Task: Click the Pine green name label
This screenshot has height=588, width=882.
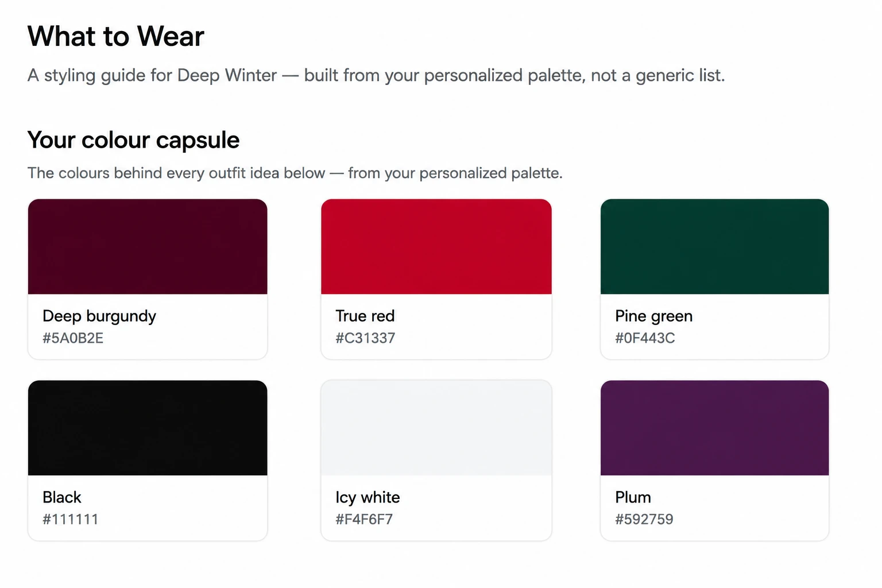Action: point(654,316)
